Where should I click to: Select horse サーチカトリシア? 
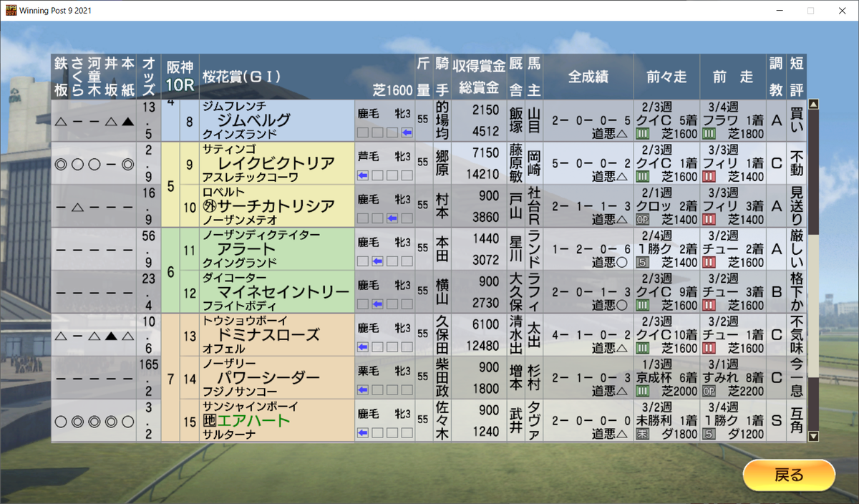click(276, 206)
